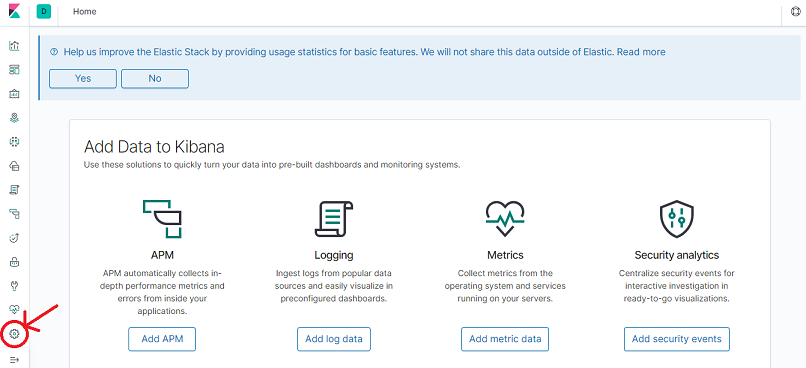The image size is (806, 368).
Task: Open the Read more link in banner
Action: tap(641, 52)
